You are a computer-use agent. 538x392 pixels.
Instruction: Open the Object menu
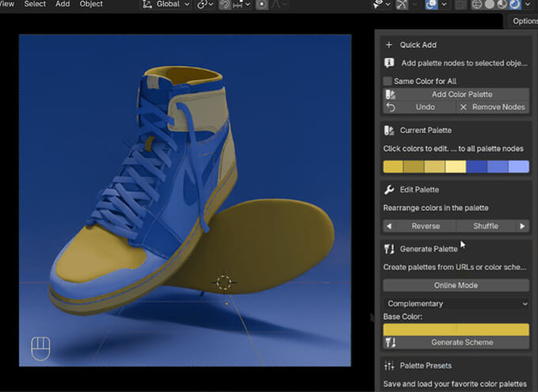click(91, 4)
